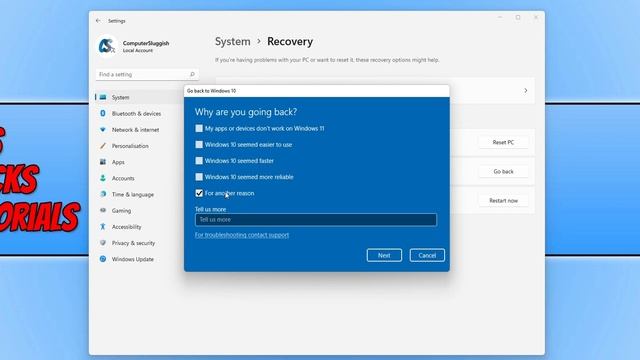This screenshot has width=640, height=360.
Task: Click the Personalisation paintbrush icon
Action: (x=103, y=146)
